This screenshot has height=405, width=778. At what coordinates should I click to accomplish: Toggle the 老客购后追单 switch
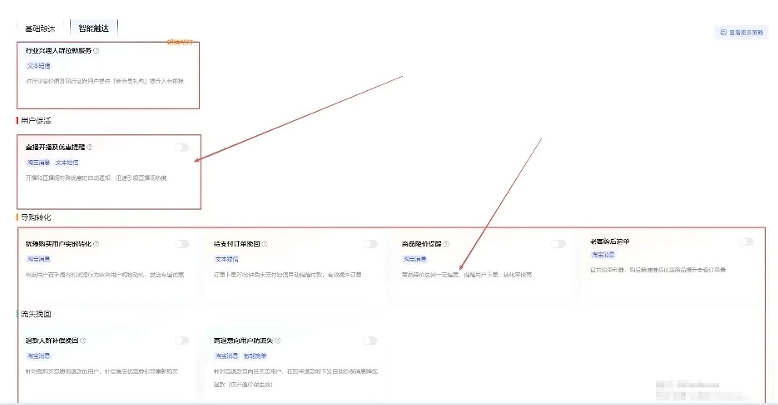(x=746, y=241)
